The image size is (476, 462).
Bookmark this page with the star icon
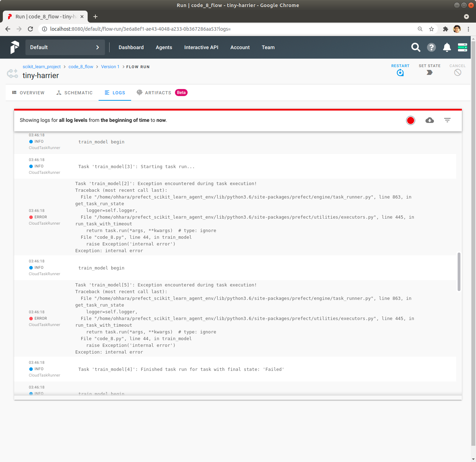coord(431,29)
